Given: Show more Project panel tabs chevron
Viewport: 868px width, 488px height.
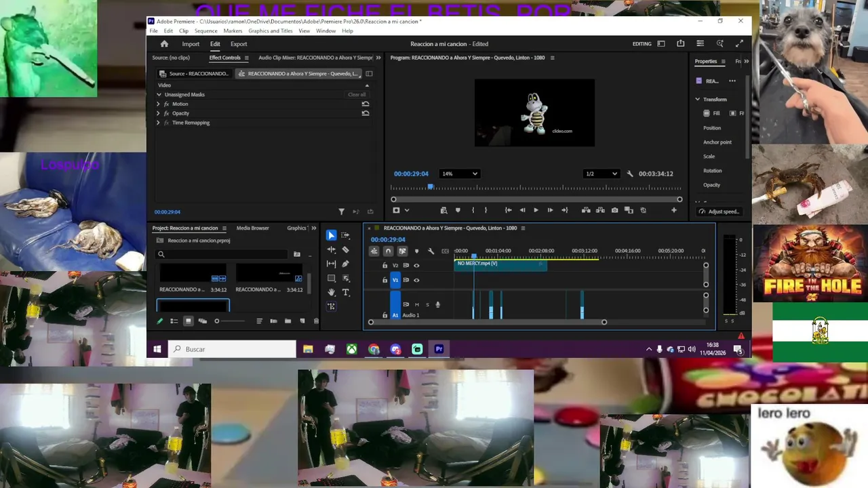Looking at the screenshot, I should point(313,228).
